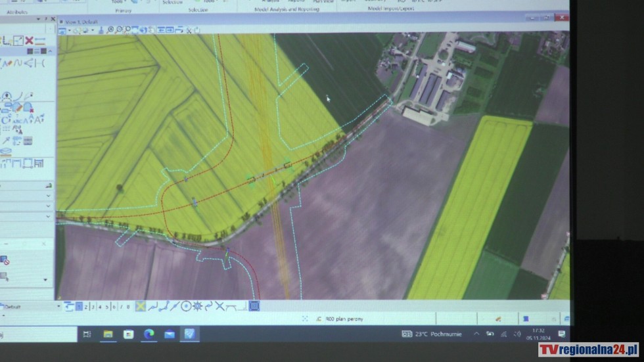644x362 pixels.
Task: Select the Rotate View tool
Action: (143, 30)
